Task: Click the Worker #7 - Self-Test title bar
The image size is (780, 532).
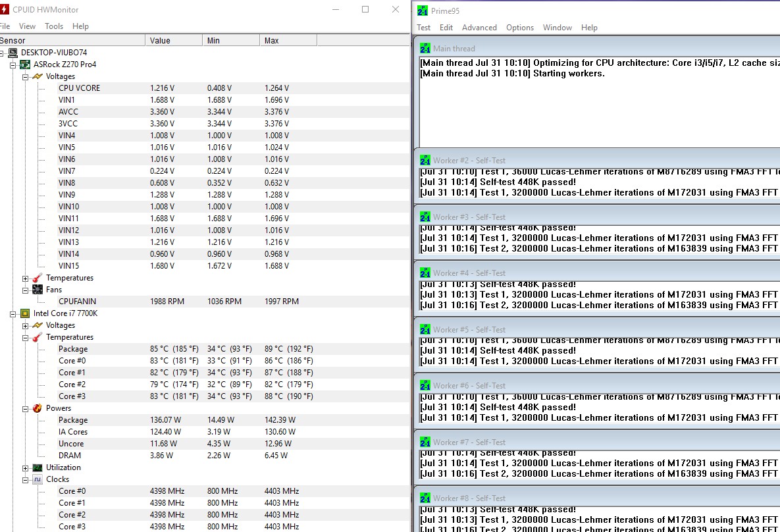Action: pos(598,442)
